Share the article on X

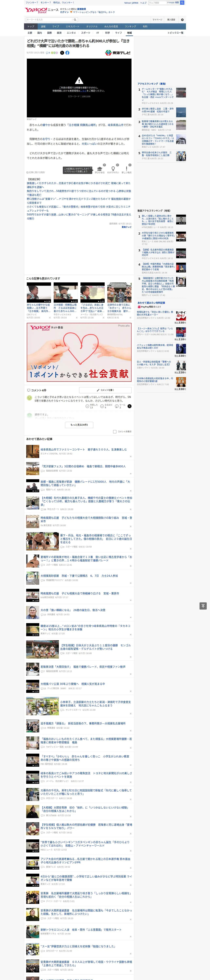62,53
